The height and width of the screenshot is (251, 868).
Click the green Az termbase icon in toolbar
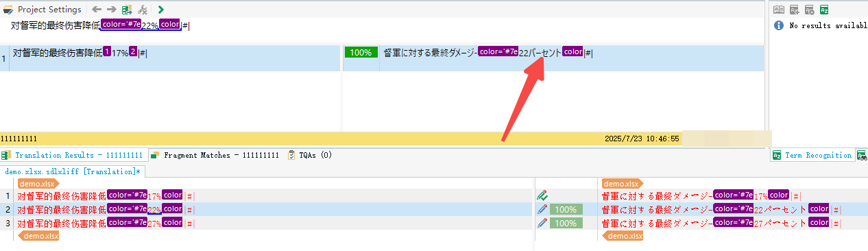point(825,10)
